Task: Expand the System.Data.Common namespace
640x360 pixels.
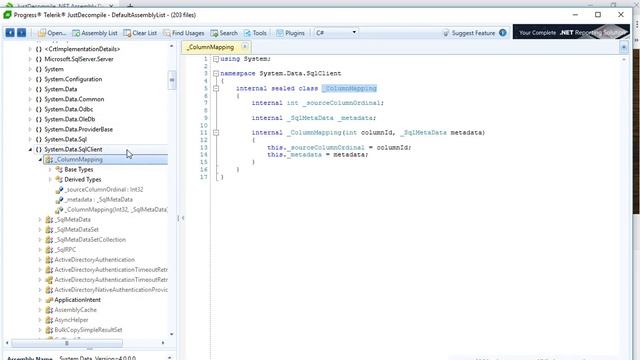Action: tap(30, 99)
